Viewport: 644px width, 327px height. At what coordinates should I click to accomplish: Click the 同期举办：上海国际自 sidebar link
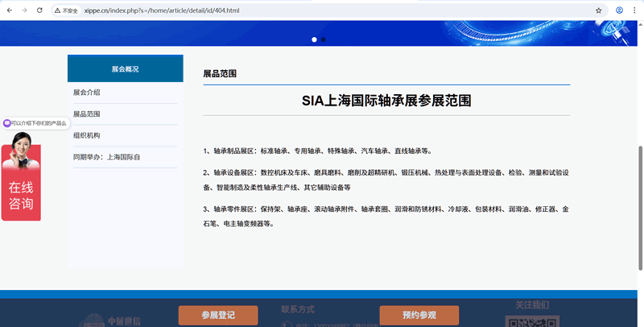pyautogui.click(x=106, y=157)
